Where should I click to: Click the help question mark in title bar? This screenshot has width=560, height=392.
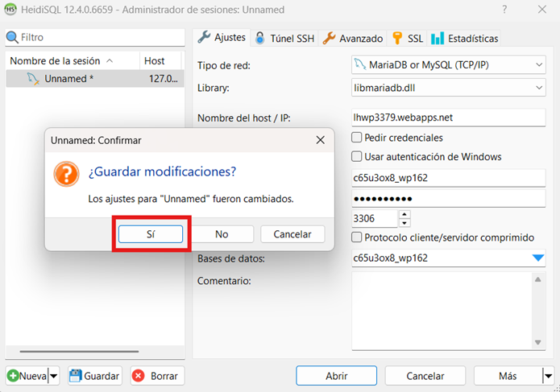504,10
